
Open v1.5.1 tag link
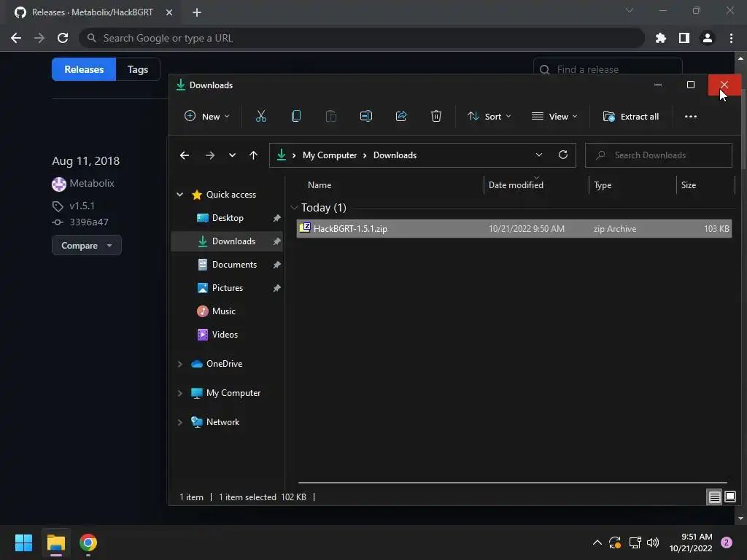[82, 206]
